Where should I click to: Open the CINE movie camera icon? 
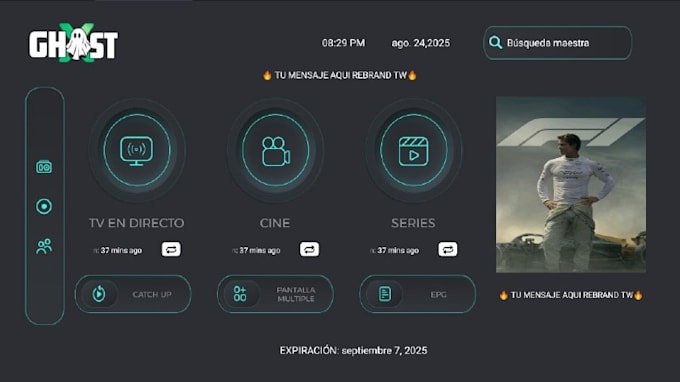tap(275, 150)
